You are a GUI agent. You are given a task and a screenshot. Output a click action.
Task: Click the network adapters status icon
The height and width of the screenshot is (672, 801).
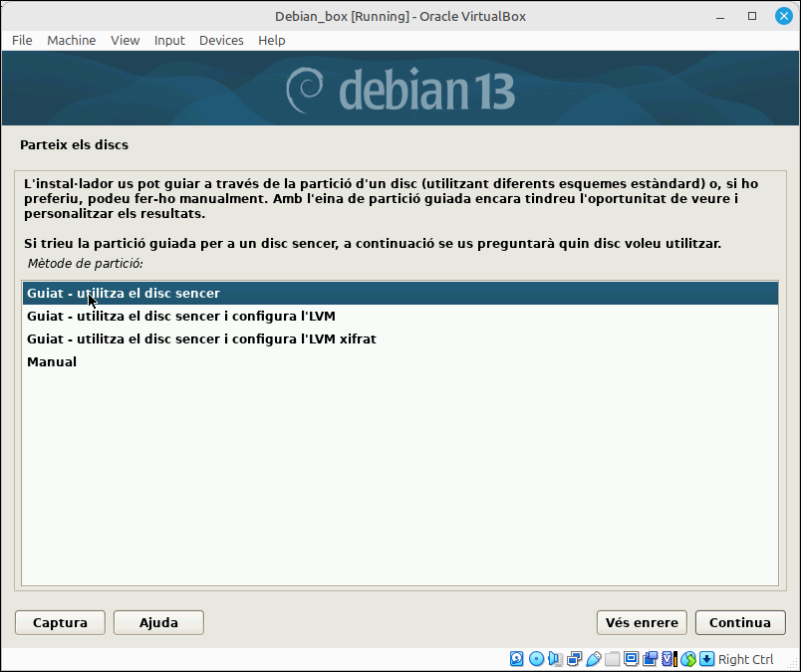[574, 659]
